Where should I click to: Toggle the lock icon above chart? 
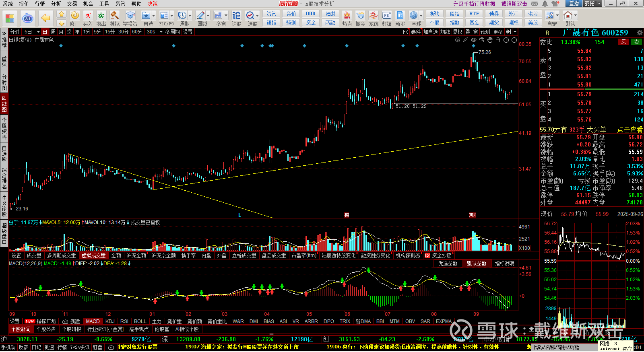[498, 40]
